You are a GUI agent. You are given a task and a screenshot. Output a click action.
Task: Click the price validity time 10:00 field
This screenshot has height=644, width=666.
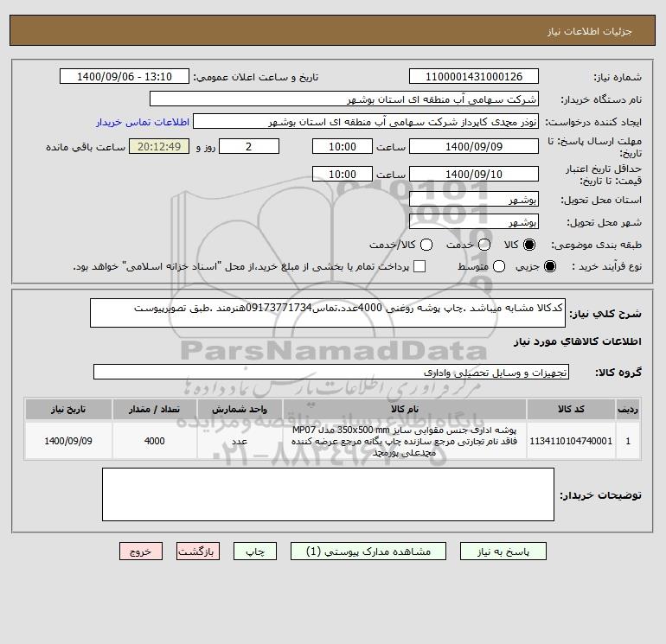point(343,174)
